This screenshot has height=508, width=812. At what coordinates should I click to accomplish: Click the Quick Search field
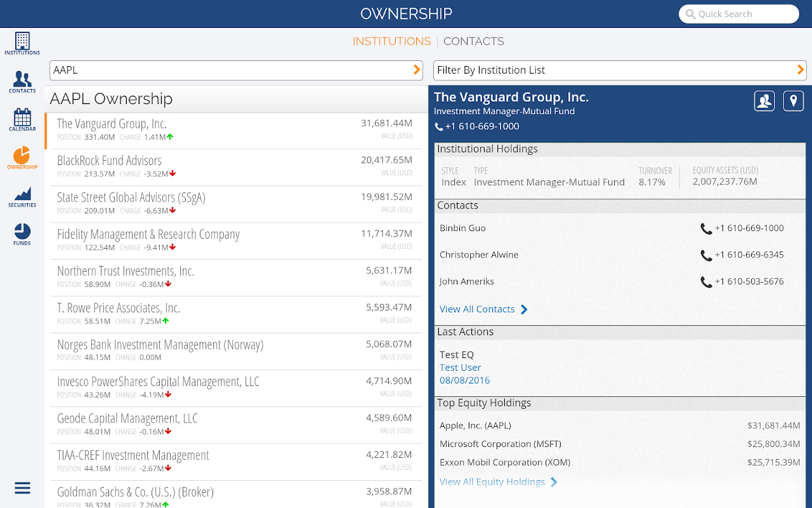739,14
